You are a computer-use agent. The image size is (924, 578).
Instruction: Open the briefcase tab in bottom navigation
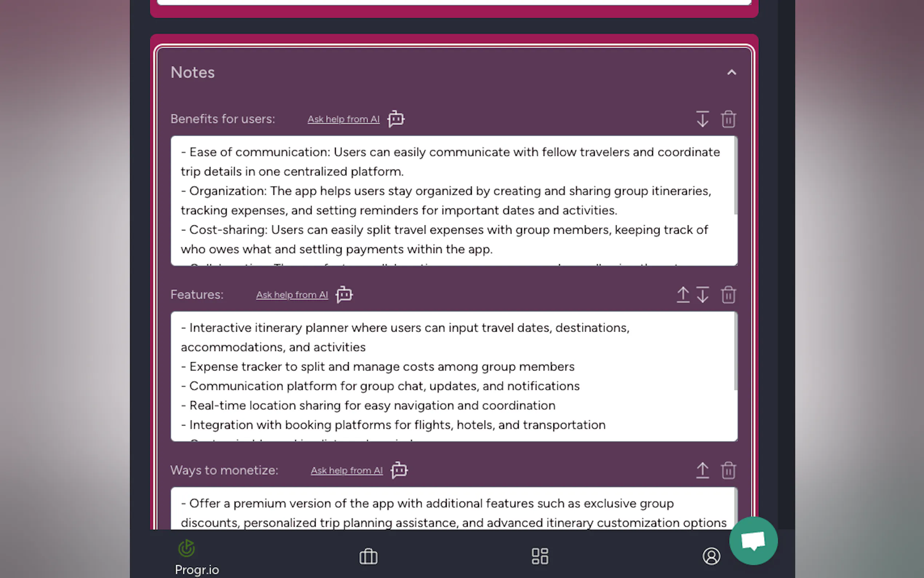point(368,556)
